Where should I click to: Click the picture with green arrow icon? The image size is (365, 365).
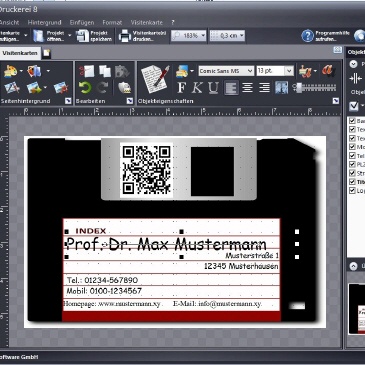(x=34, y=88)
